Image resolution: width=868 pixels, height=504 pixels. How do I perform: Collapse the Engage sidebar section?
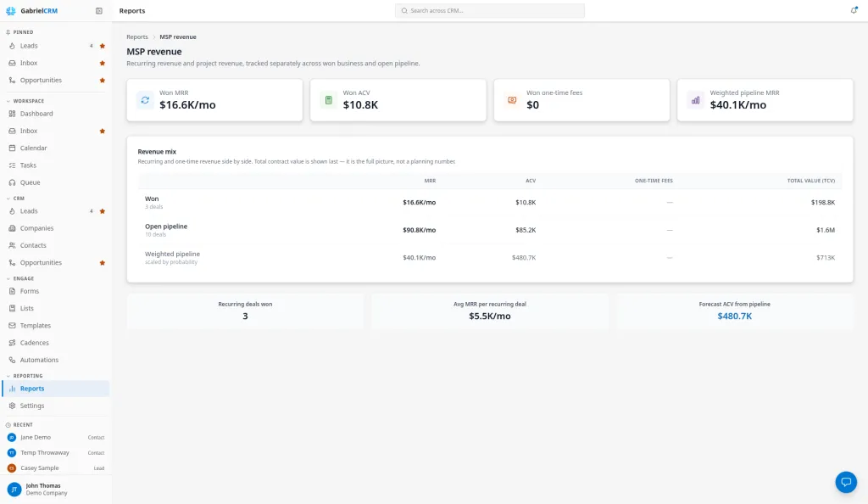(20, 278)
